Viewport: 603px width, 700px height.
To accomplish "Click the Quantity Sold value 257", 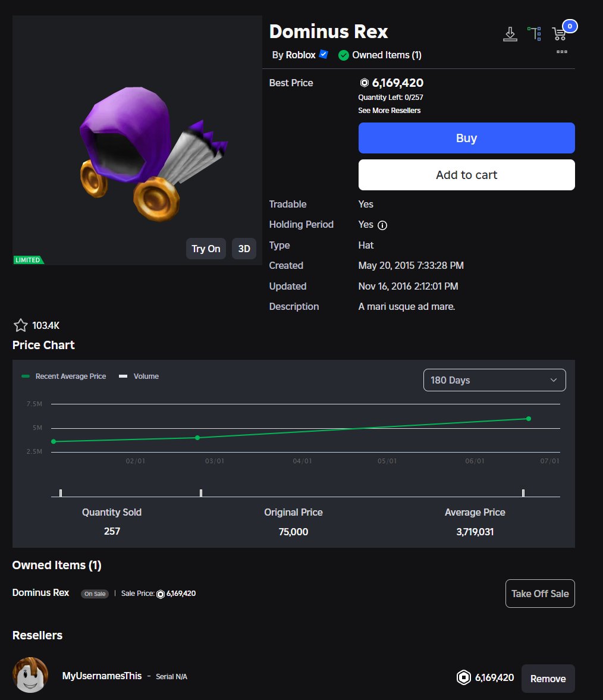I will (112, 531).
